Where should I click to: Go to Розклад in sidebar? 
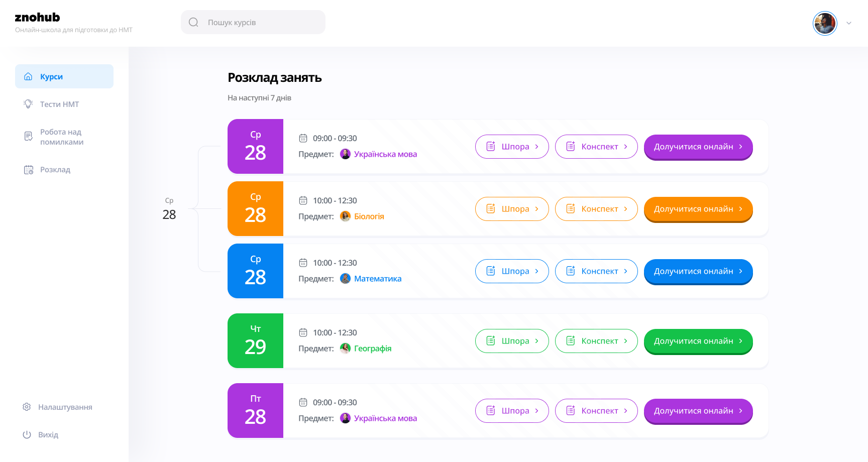pyautogui.click(x=55, y=169)
